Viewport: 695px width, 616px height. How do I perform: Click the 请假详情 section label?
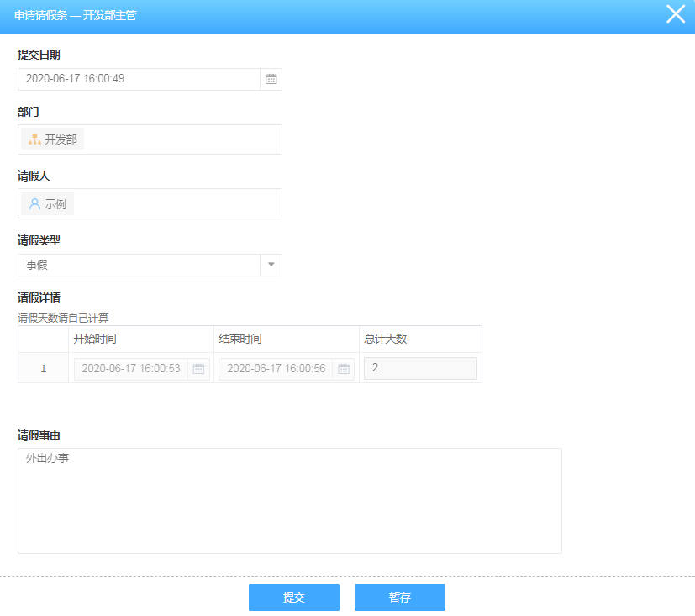pos(39,297)
